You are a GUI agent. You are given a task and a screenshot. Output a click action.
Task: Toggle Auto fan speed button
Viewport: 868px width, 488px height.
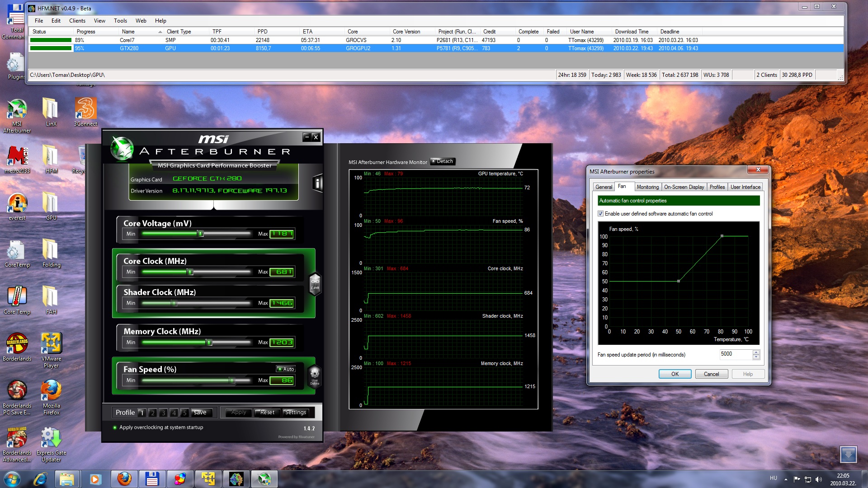click(286, 369)
